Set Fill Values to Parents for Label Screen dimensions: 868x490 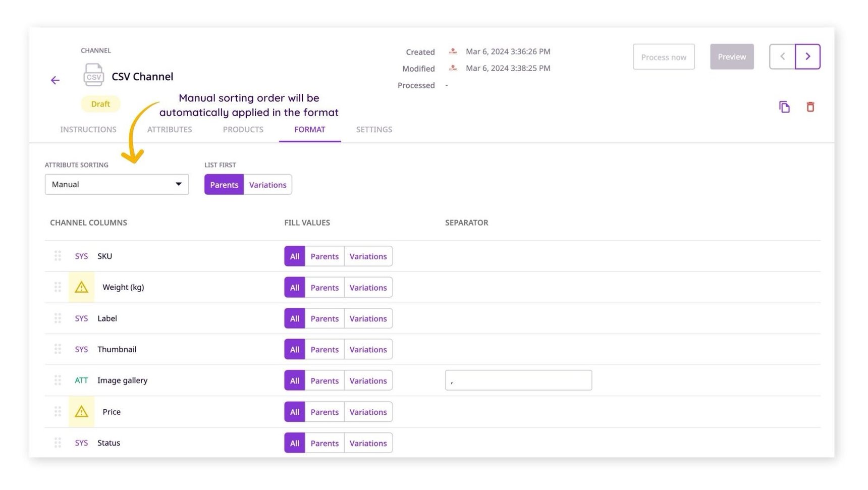click(324, 318)
